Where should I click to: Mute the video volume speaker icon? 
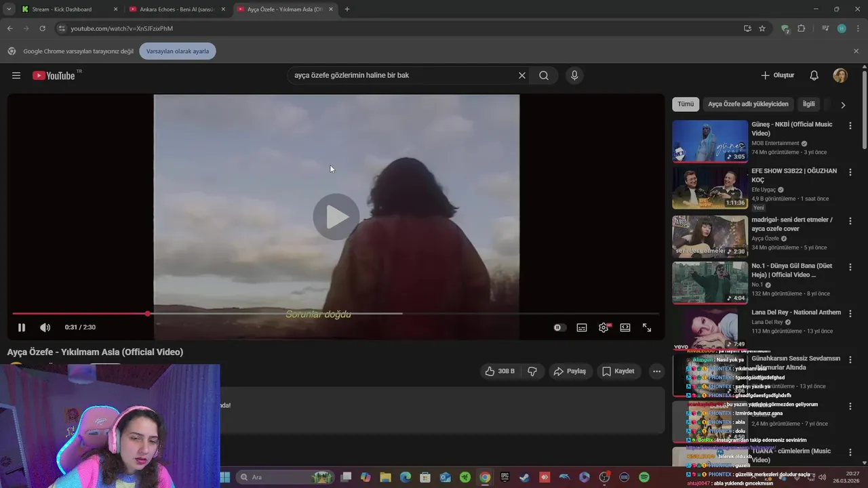[45, 327]
